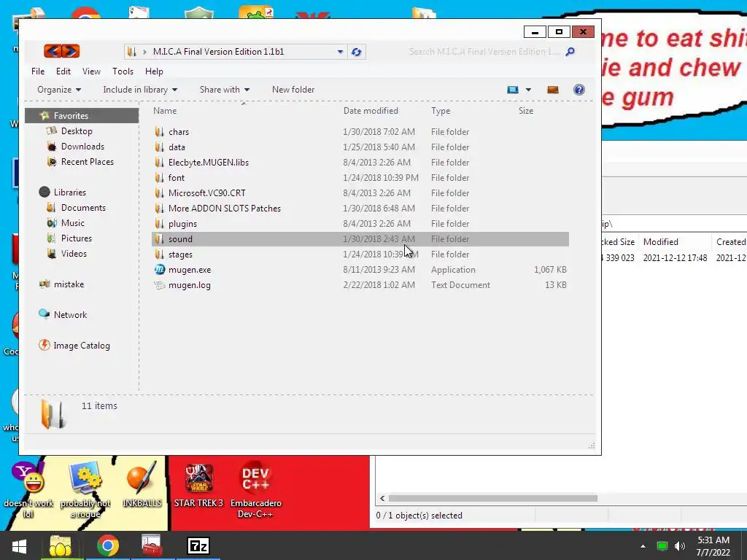Open Downloads in Favorites sidebar
Viewport: 747px width, 560px height.
tap(82, 146)
